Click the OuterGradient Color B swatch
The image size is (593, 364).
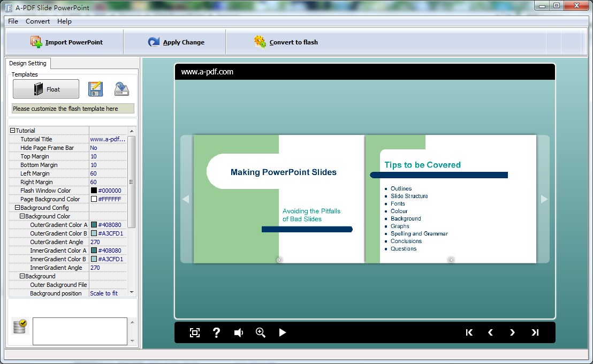94,233
